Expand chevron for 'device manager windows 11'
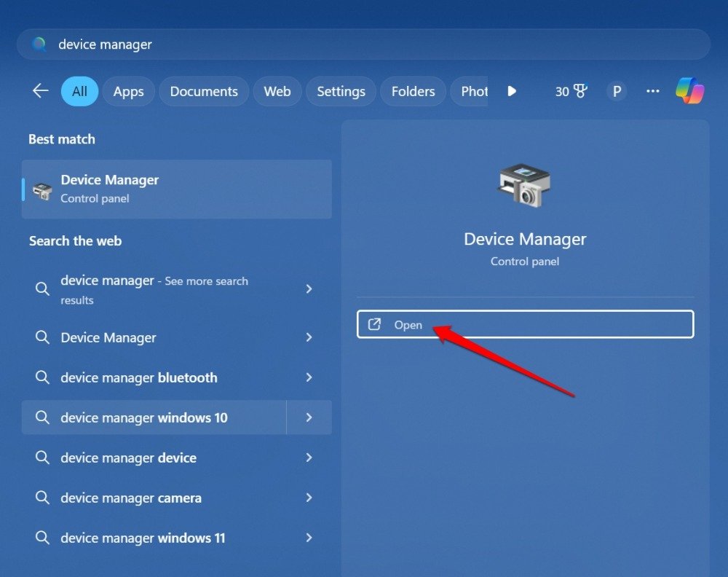The image size is (728, 577). pyautogui.click(x=309, y=538)
